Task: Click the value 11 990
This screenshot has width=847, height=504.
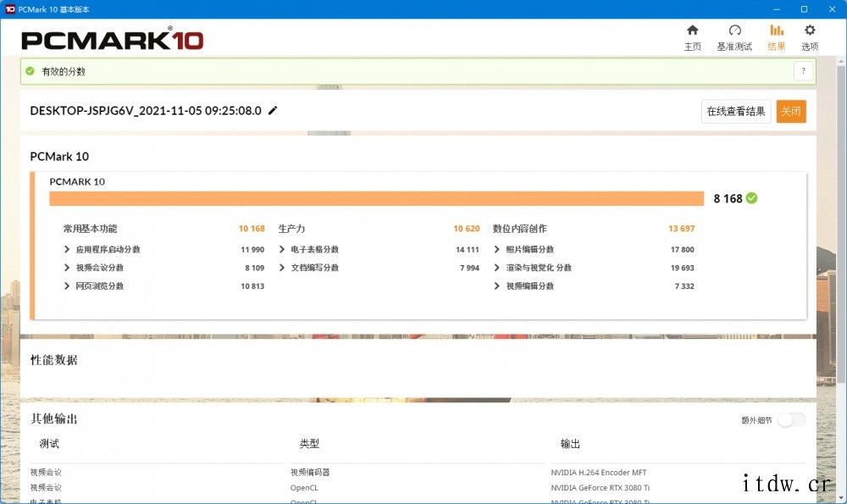Action: [x=252, y=250]
